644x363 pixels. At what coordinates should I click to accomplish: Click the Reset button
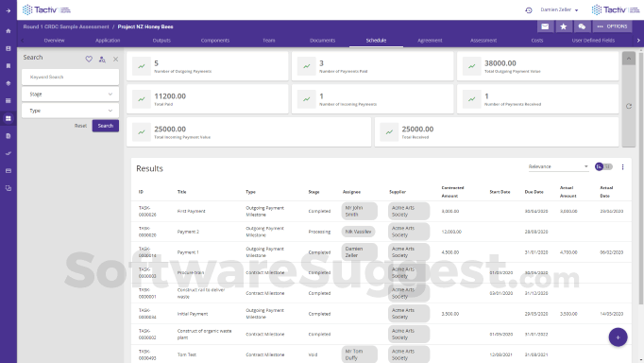point(80,126)
